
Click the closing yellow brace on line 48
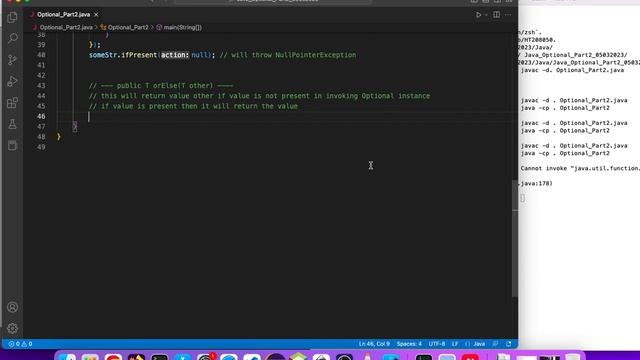(59, 137)
